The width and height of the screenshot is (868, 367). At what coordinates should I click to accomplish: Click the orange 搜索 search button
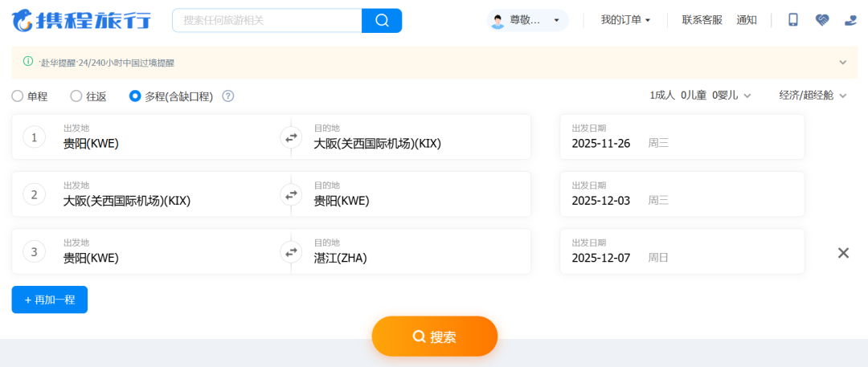pyautogui.click(x=435, y=336)
